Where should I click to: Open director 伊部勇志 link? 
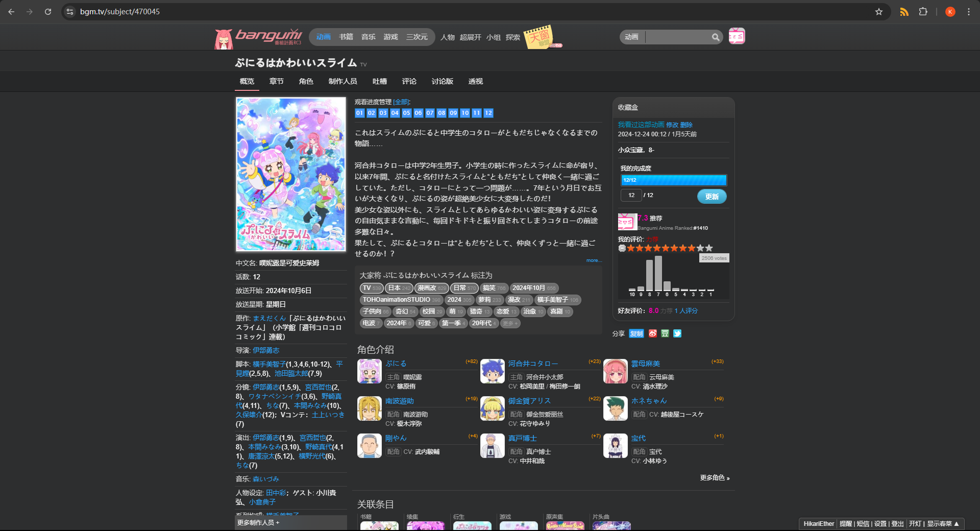coord(266,350)
